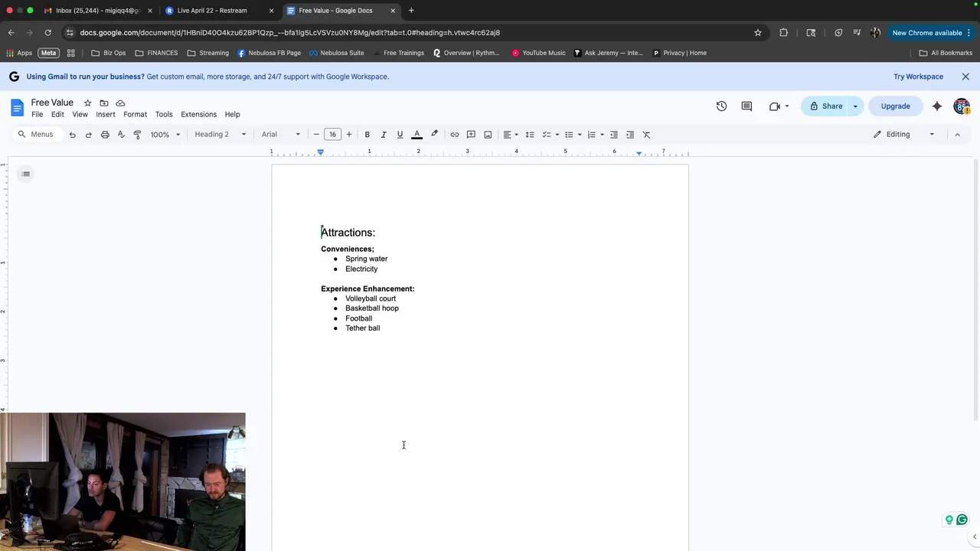
Task: Open the Insert menu
Action: [106, 115]
